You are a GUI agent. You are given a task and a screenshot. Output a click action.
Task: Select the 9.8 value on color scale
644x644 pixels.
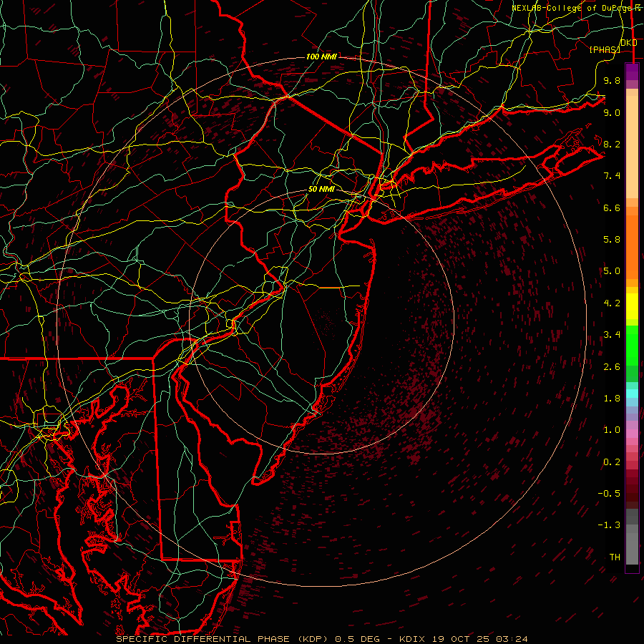[612, 80]
